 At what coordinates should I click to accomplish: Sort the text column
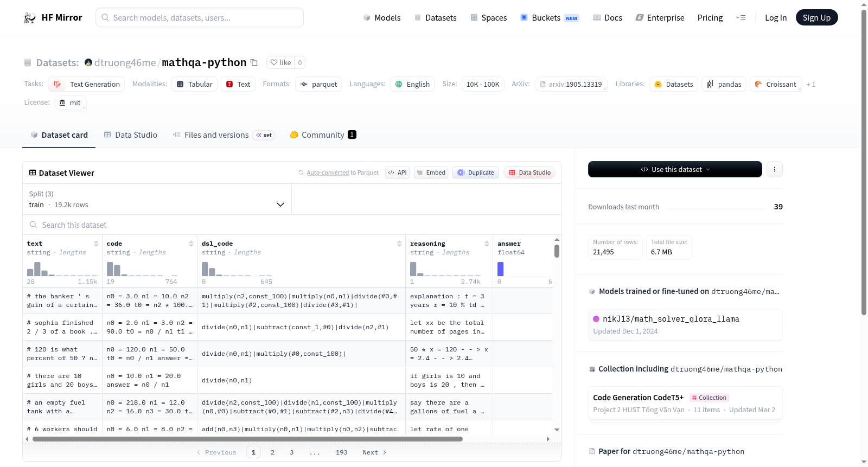(96, 244)
